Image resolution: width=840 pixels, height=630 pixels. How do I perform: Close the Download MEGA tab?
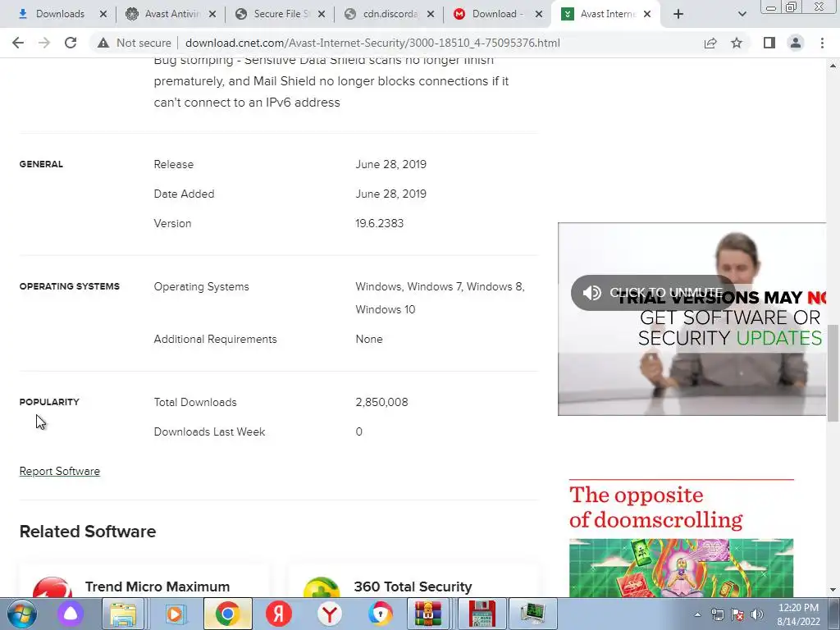click(x=540, y=14)
